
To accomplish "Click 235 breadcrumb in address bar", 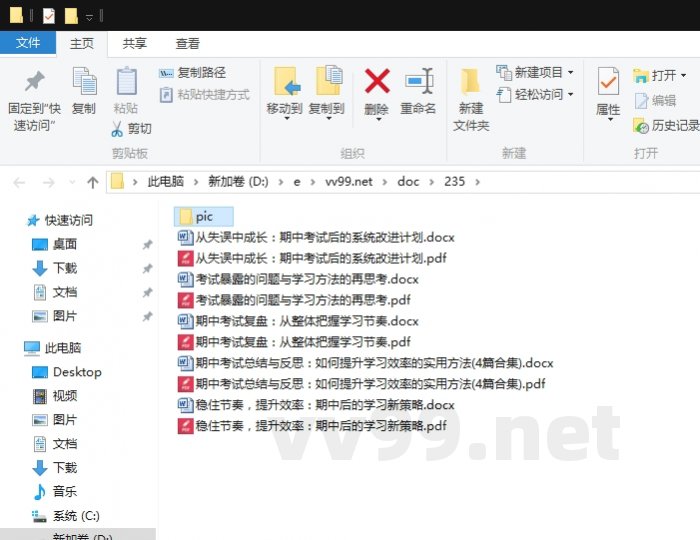I will point(454,182).
